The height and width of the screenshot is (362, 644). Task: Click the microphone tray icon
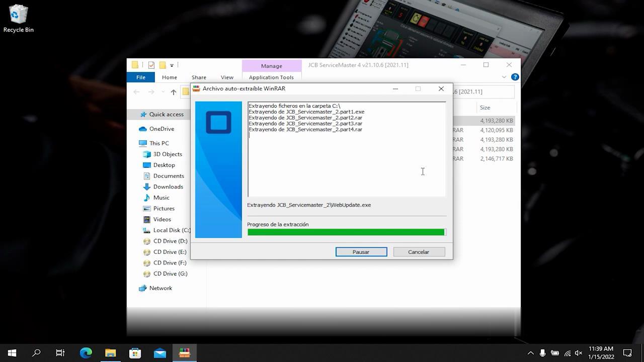click(x=542, y=353)
